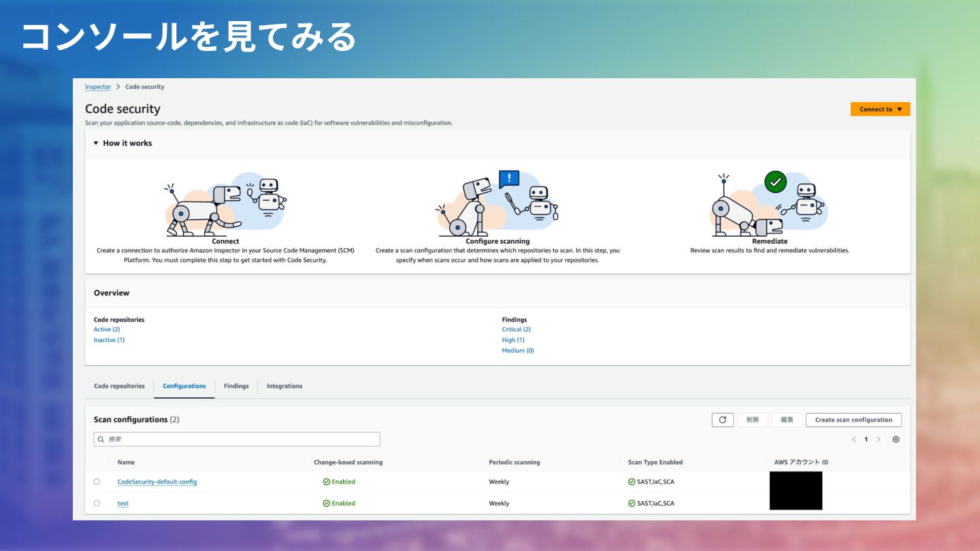Click Scan Type Enabled column header
The width and height of the screenshot is (980, 551).
click(x=655, y=463)
